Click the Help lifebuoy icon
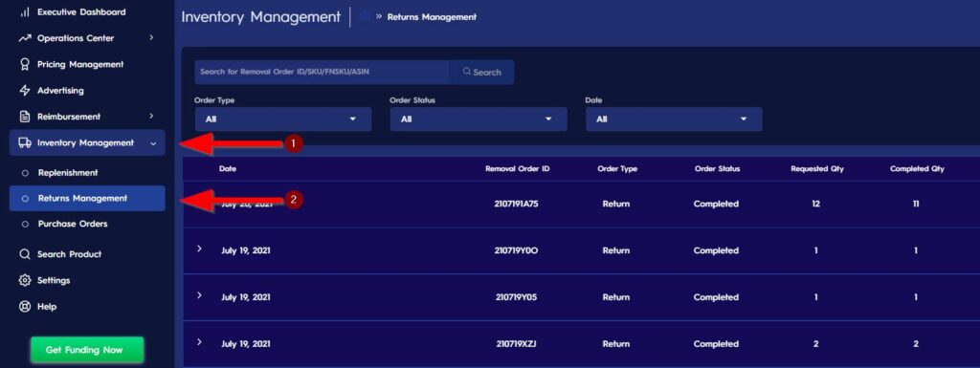Viewport: 980px width, 368px height. [x=25, y=306]
